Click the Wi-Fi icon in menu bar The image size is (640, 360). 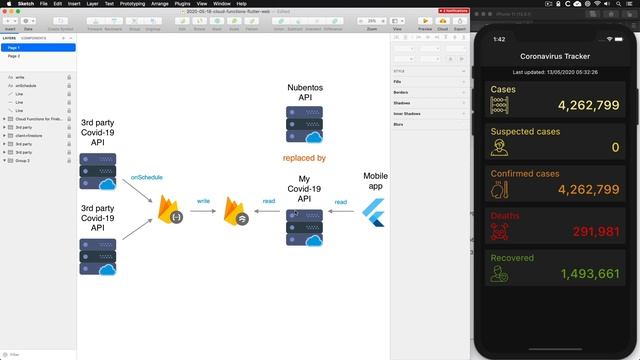tap(598, 4)
